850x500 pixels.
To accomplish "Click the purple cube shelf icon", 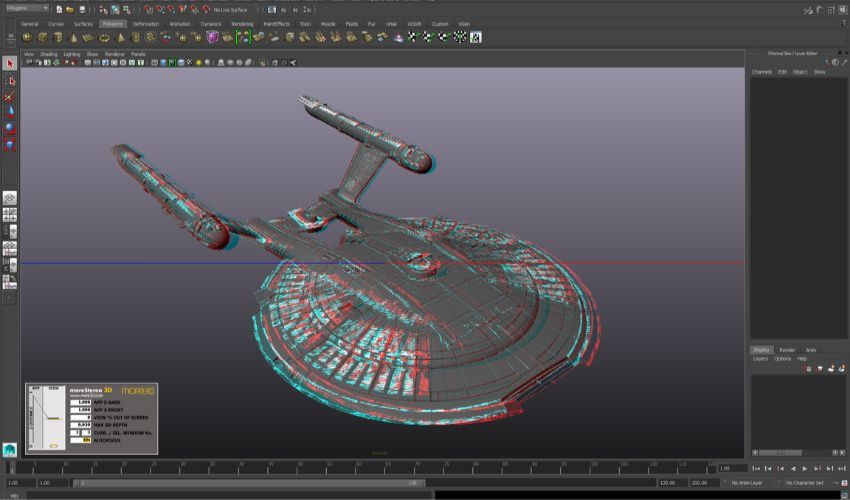I will [x=212, y=37].
